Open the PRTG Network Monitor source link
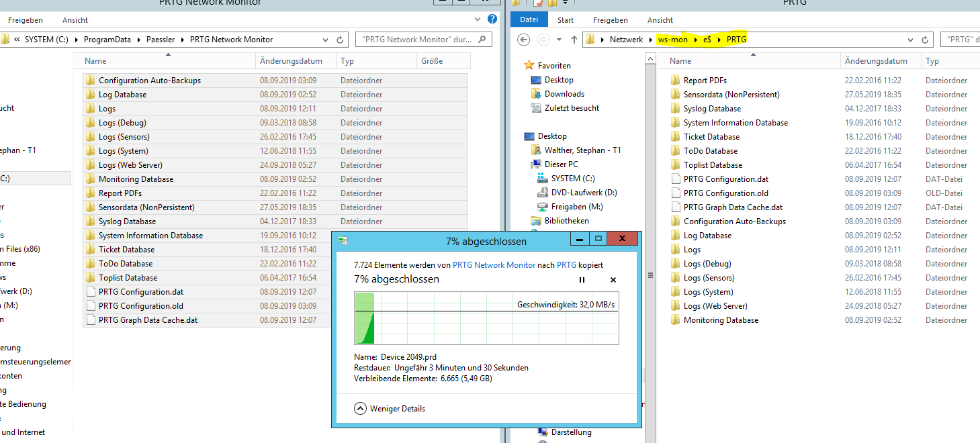980x443 pixels. tap(494, 265)
